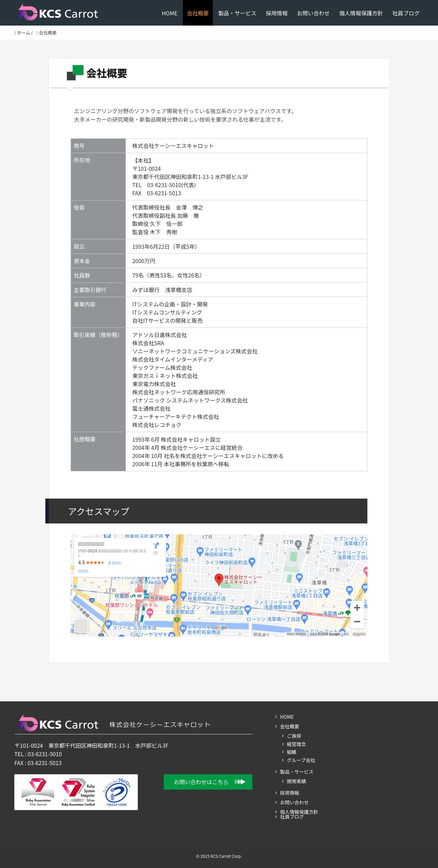This screenshot has width=438, height=868.
Task: Click the ファミリーマート 浅草橋駅前店 store icon
Action: pos(296,604)
